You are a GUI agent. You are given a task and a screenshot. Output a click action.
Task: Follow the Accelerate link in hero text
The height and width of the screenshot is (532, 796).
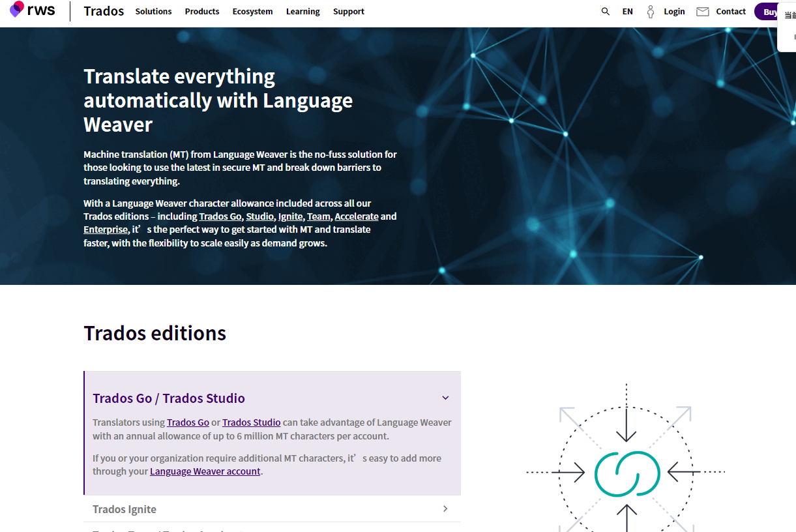coord(356,216)
